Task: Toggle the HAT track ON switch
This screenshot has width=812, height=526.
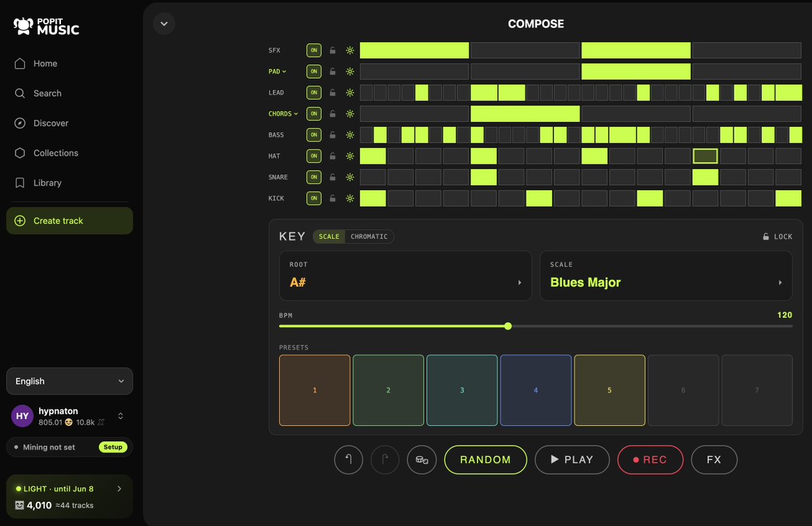Action: (314, 156)
